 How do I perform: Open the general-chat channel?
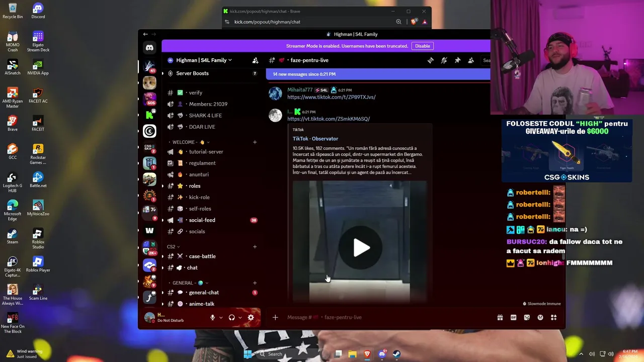tap(213, 293)
